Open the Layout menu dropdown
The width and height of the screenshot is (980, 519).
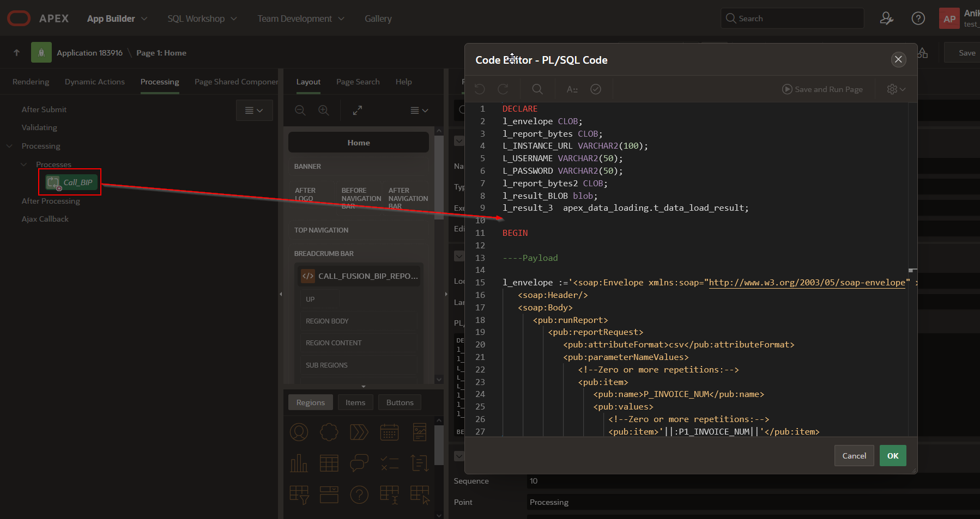pyautogui.click(x=419, y=110)
